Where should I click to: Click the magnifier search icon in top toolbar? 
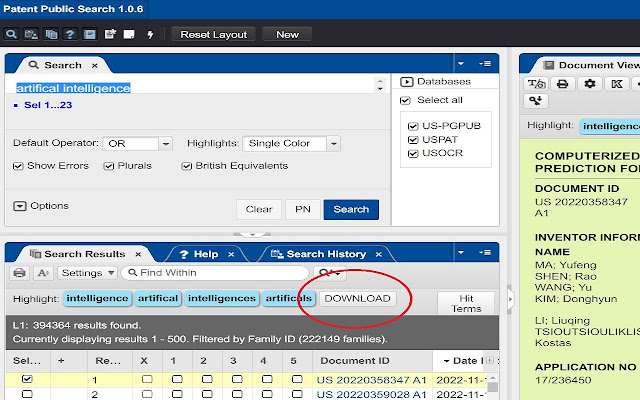11,34
